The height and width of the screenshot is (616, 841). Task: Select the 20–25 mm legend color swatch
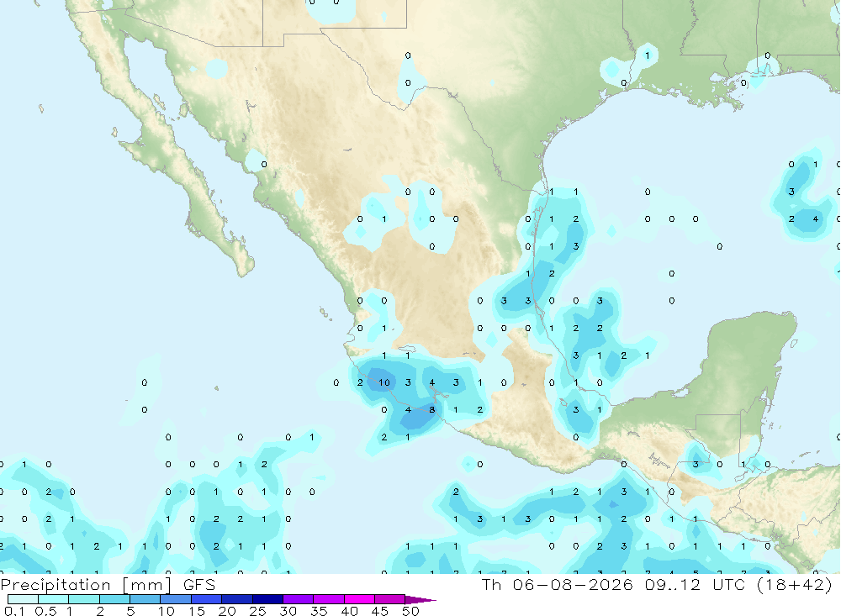click(x=237, y=599)
